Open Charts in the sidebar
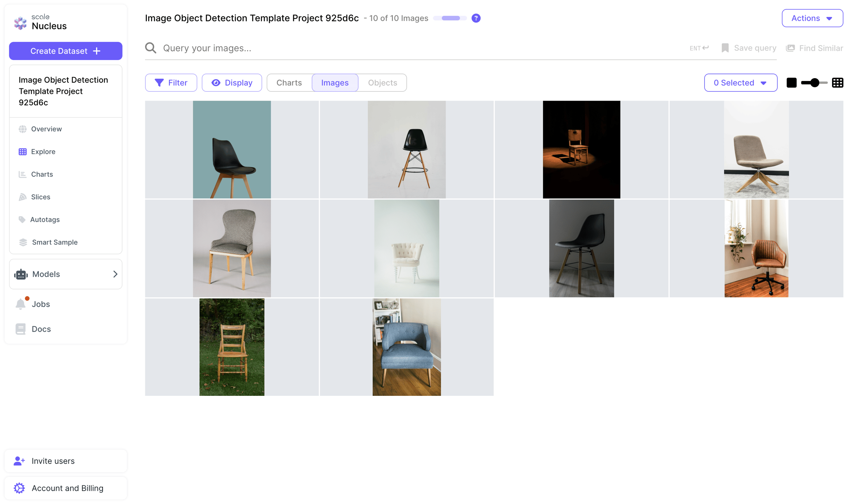 pyautogui.click(x=42, y=174)
